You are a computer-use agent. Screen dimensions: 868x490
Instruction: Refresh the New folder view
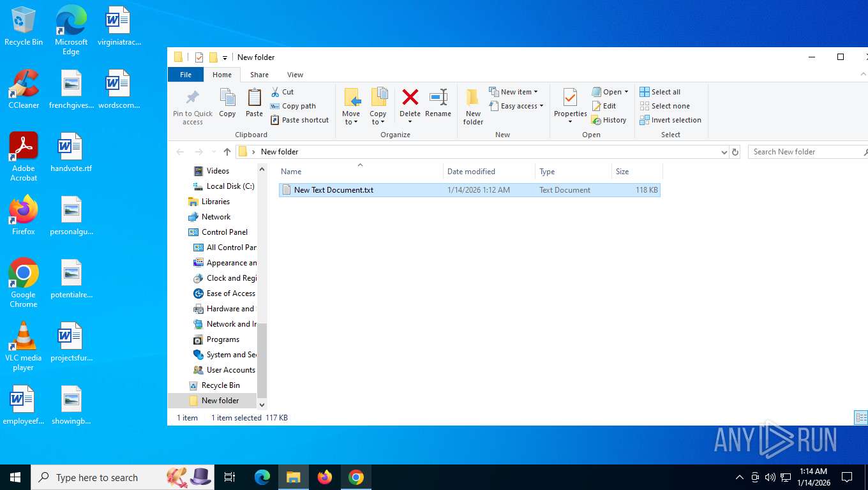tap(735, 152)
